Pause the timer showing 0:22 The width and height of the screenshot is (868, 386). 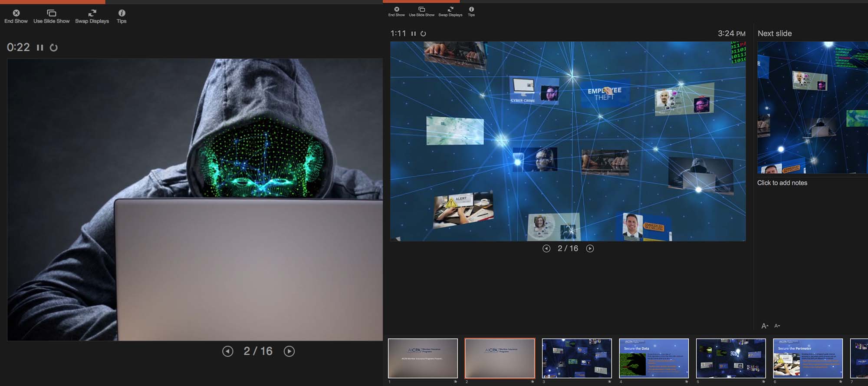[x=40, y=48]
